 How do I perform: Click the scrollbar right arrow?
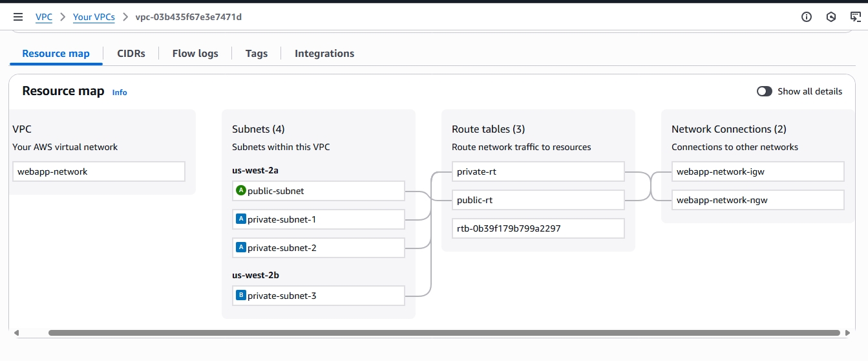click(x=847, y=333)
